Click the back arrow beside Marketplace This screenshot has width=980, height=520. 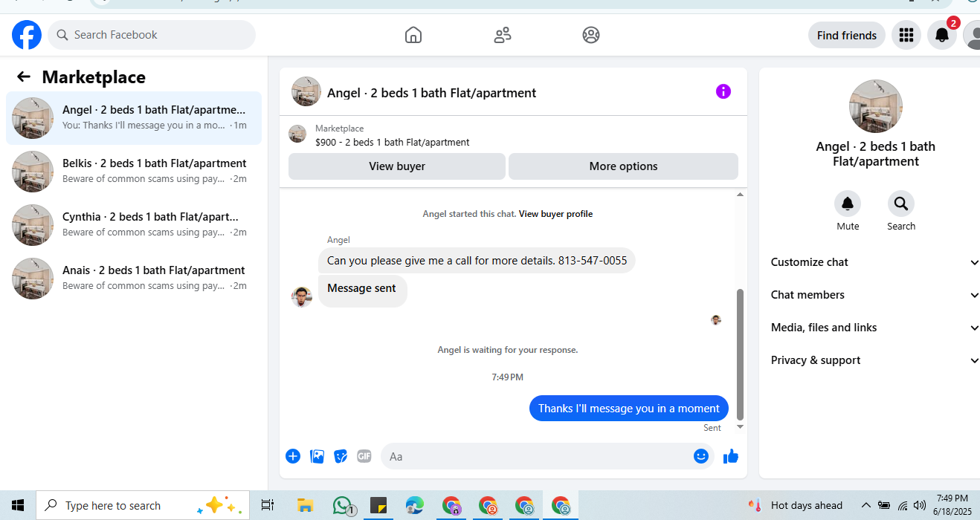coord(24,77)
